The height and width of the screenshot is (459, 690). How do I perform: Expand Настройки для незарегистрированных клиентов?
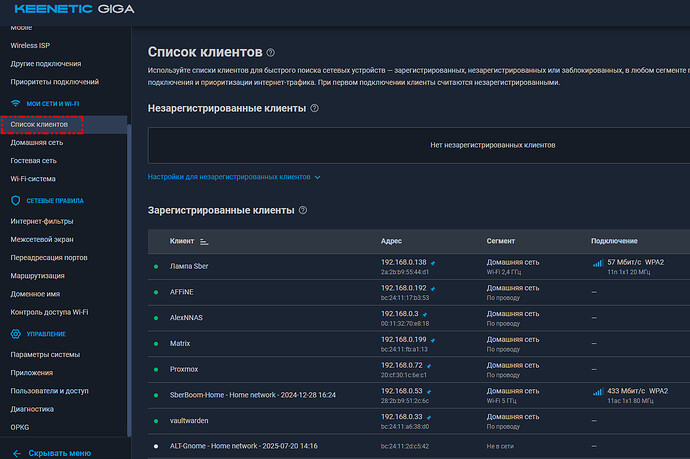coord(234,177)
